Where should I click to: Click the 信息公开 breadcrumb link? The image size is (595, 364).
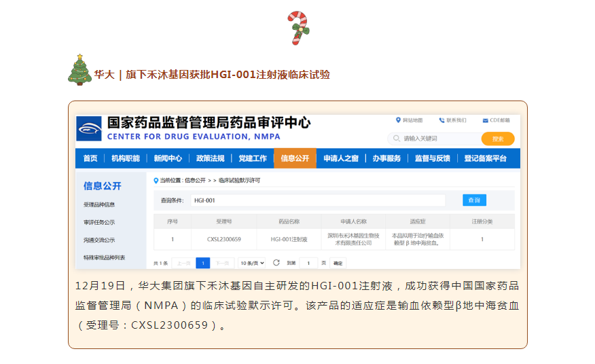[x=195, y=180]
